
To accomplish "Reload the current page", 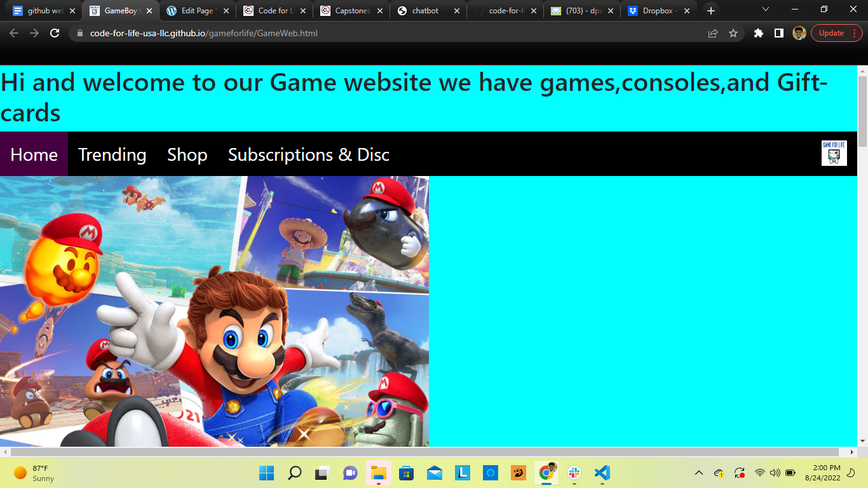I will point(55,33).
